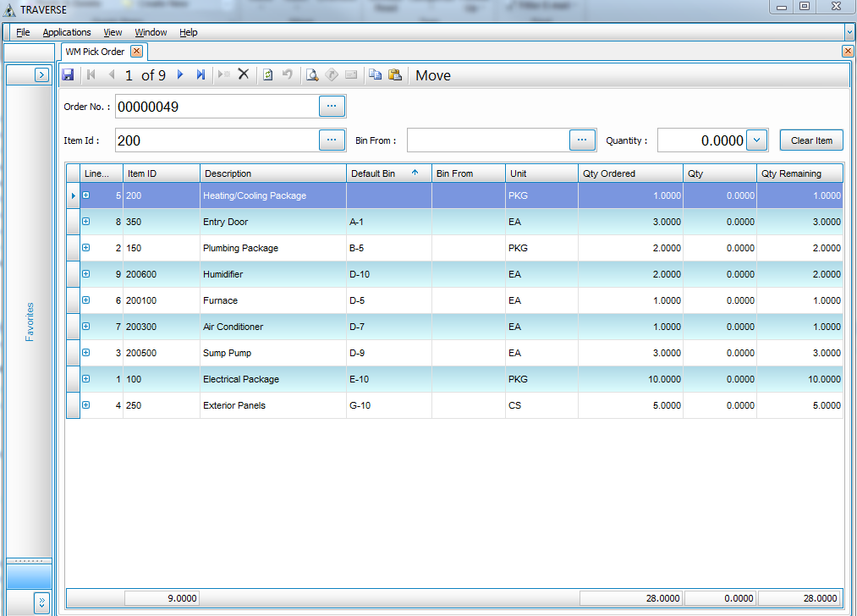The height and width of the screenshot is (616, 857).
Task: Click the card-shaped toolbar icon
Action: 351,74
